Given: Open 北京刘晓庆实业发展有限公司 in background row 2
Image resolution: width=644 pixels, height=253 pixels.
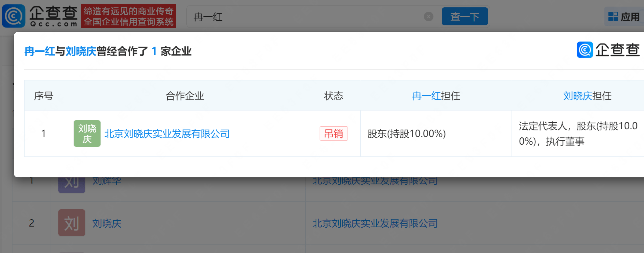Looking at the screenshot, I should (375, 223).
